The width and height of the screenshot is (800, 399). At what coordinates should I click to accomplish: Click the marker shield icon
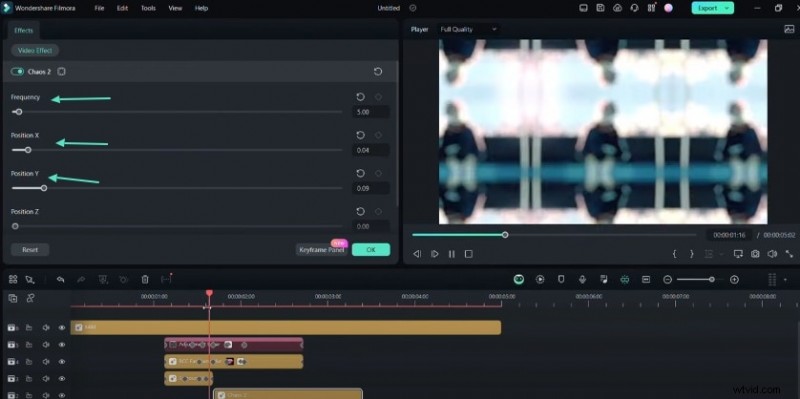pos(561,279)
